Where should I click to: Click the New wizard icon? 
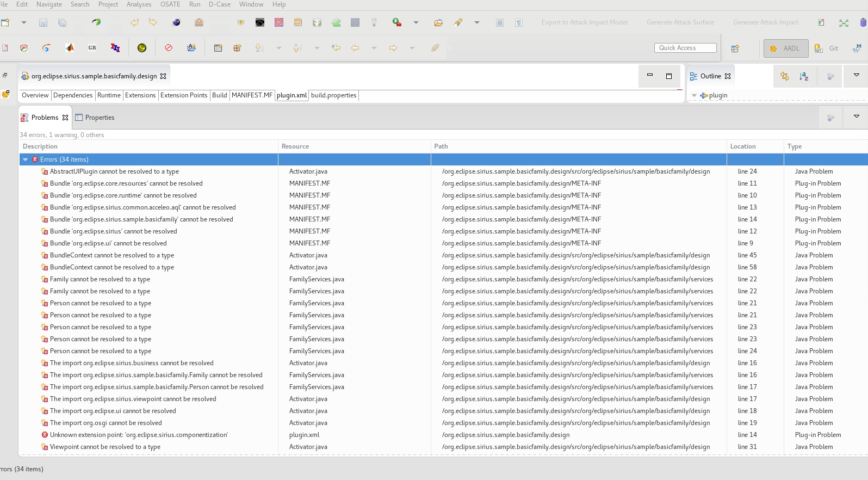5,22
